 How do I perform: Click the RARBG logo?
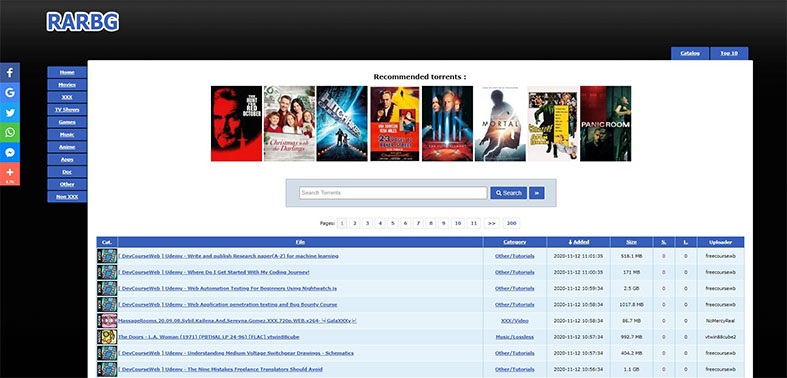click(83, 22)
